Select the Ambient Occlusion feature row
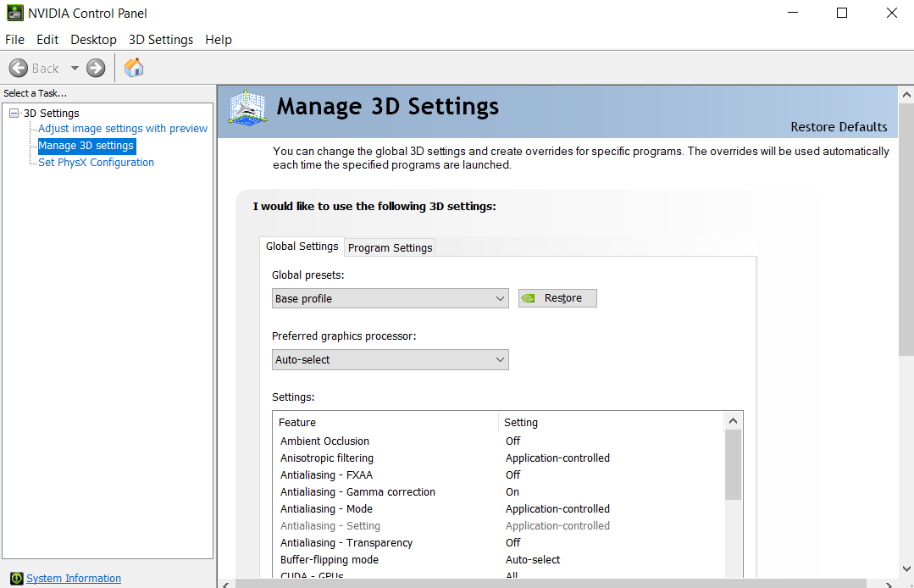Screen dimensions: 914x588 pyautogui.click(x=498, y=441)
